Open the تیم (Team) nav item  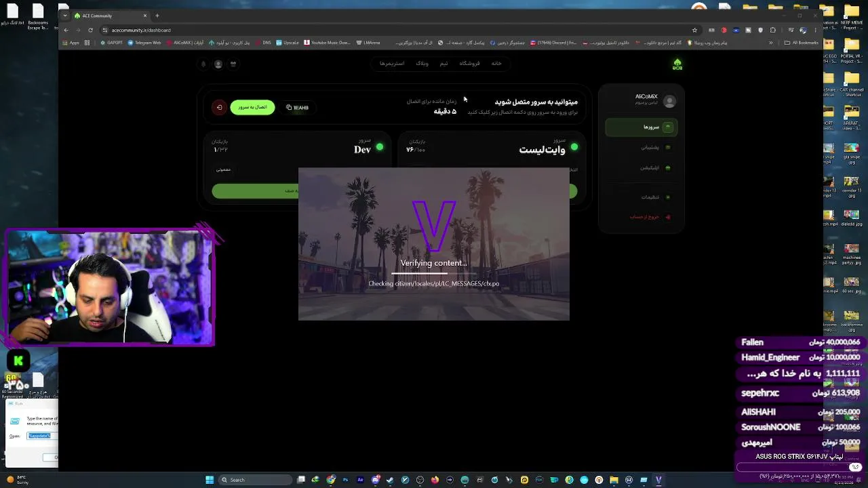[443, 64]
